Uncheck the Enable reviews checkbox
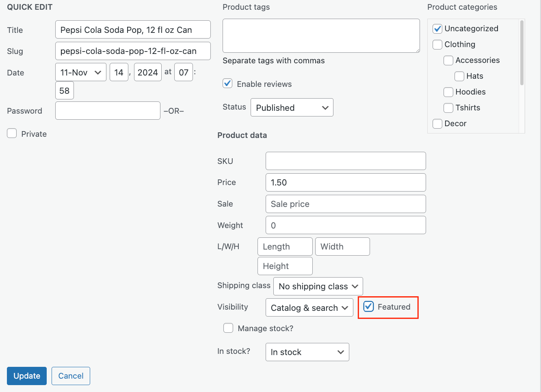 [227, 84]
